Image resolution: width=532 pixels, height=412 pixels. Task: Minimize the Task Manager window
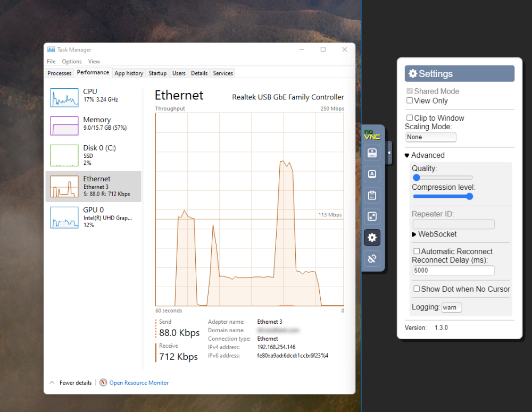(302, 49)
